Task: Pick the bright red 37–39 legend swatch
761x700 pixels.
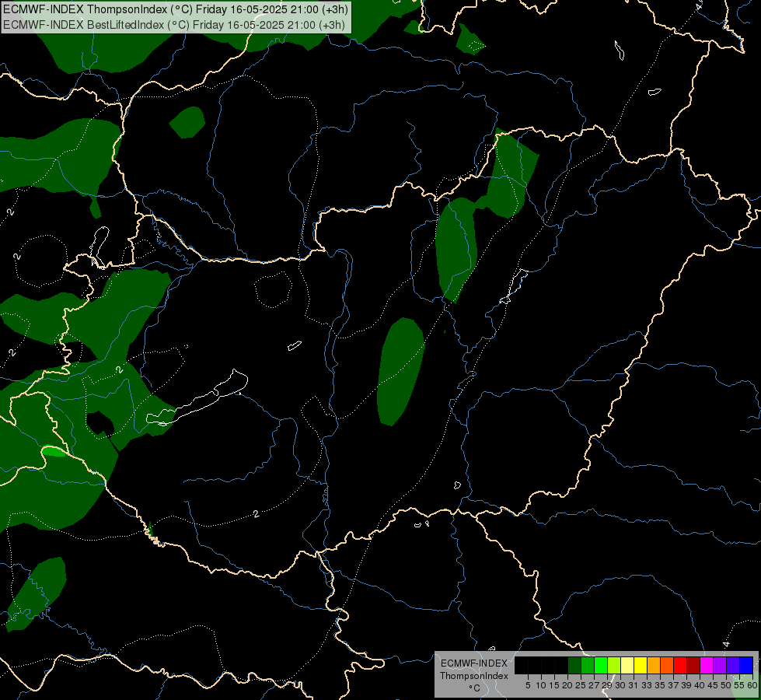Action: 680,665
